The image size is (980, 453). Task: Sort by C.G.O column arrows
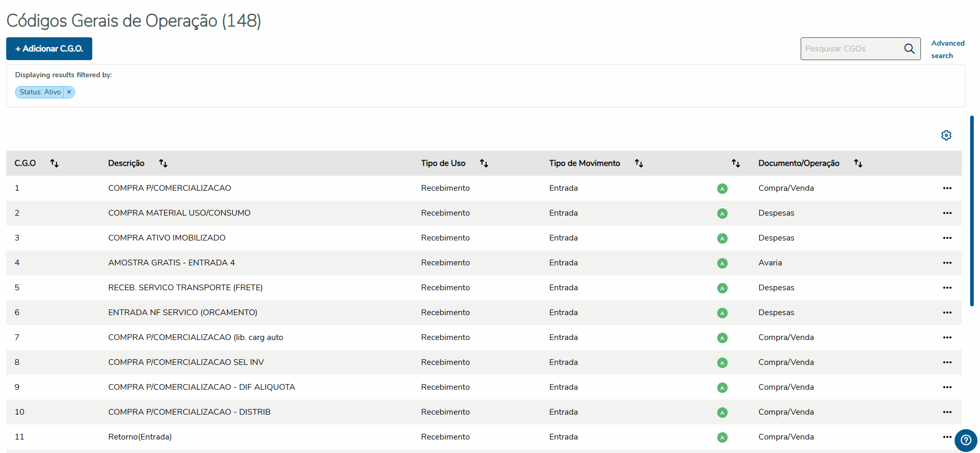point(54,163)
